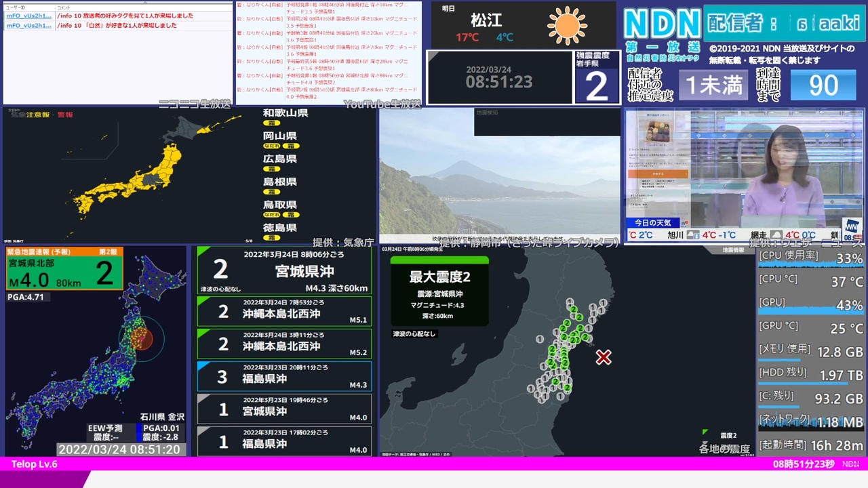
Task: Click the 37 °C CPU temperature value
Action: (848, 282)
